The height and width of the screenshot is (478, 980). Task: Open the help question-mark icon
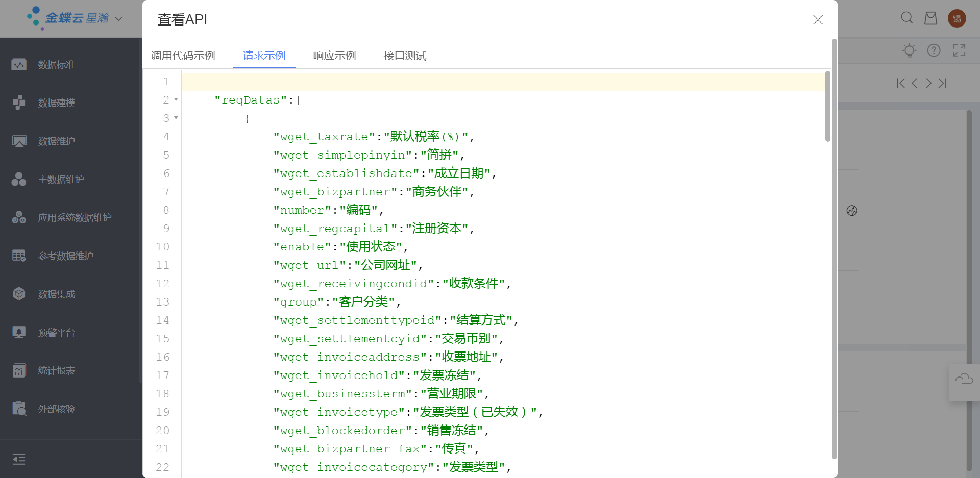[934, 51]
